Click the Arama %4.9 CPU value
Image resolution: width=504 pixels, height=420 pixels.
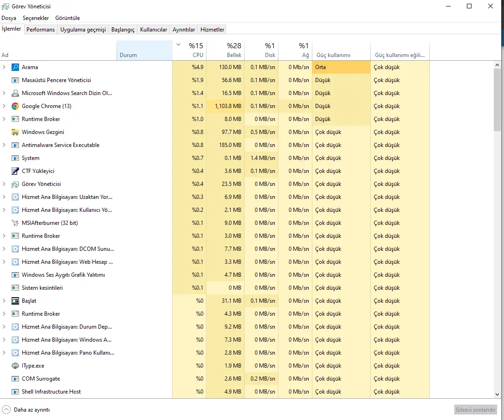click(198, 67)
